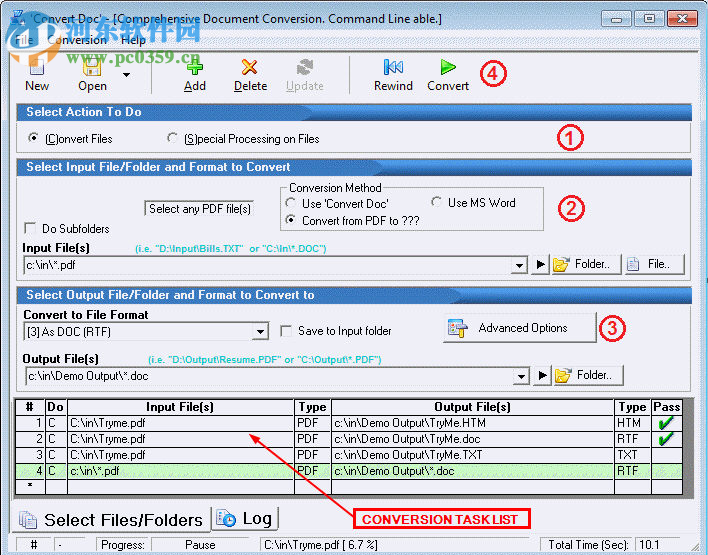Image resolution: width=708 pixels, height=555 pixels.
Task: Click into the Output File(s) path field
Action: [269, 376]
